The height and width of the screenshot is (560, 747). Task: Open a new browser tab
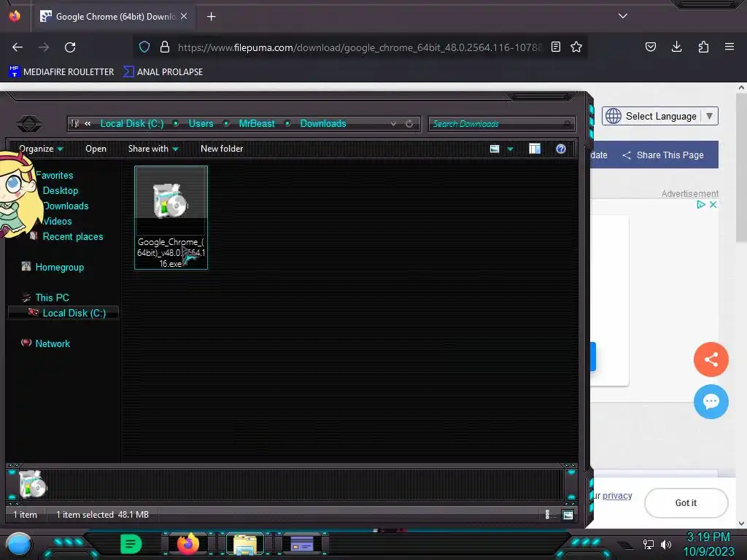pyautogui.click(x=211, y=17)
